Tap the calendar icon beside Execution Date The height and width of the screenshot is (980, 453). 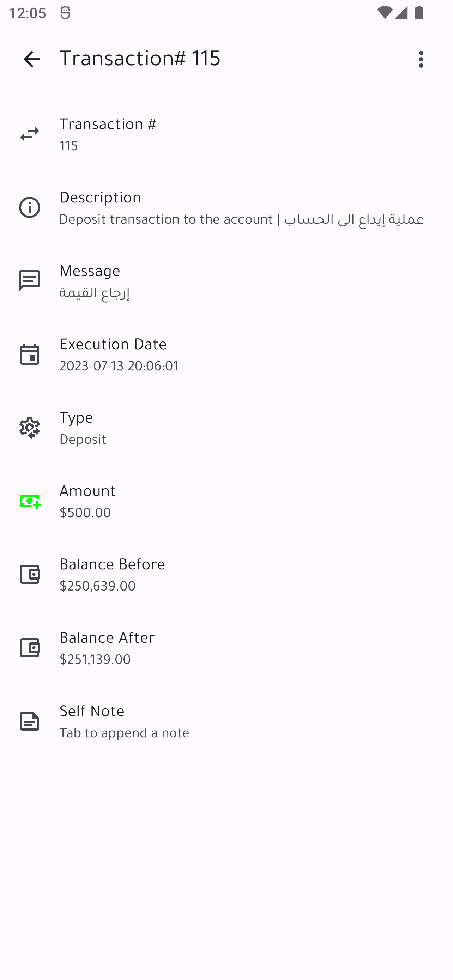(x=30, y=354)
